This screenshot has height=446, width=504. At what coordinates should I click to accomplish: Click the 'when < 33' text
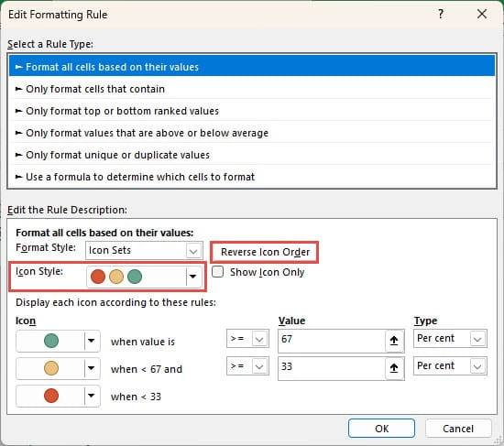[136, 397]
